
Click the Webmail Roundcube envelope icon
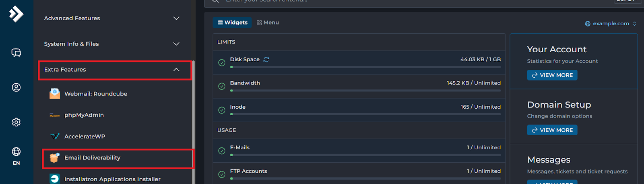(x=55, y=94)
